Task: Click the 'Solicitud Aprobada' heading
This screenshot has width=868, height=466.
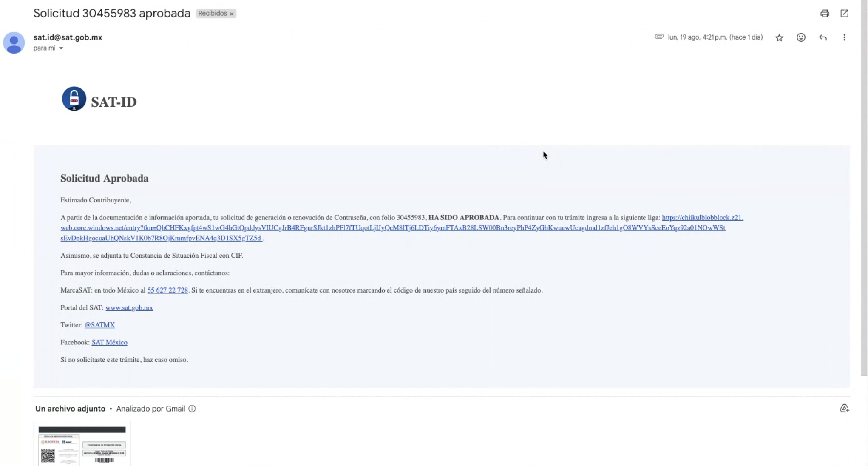Action: [105, 179]
